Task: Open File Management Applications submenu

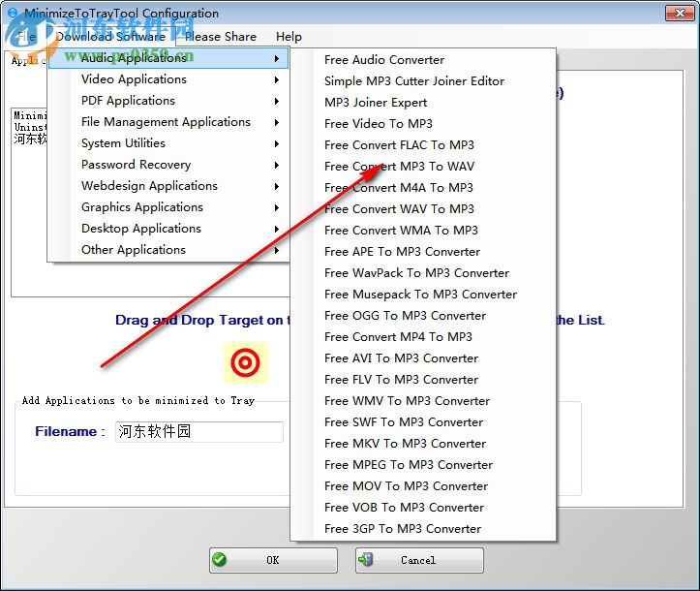Action: [168, 122]
